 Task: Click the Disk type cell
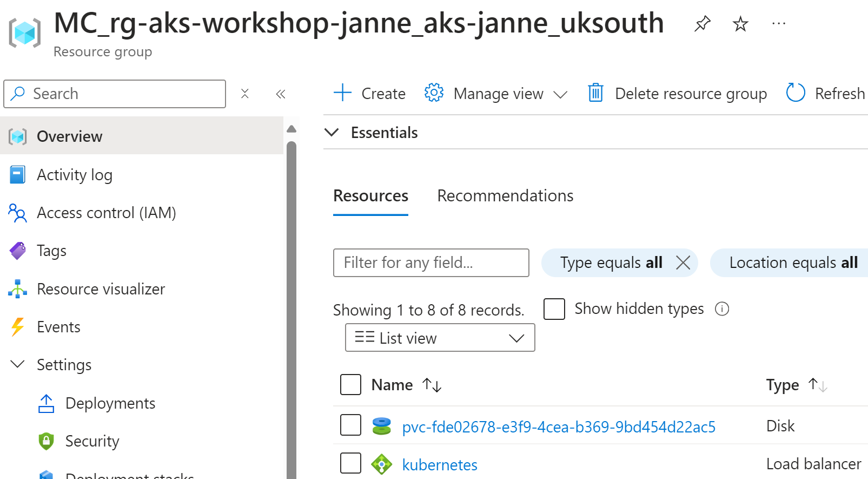click(x=780, y=426)
